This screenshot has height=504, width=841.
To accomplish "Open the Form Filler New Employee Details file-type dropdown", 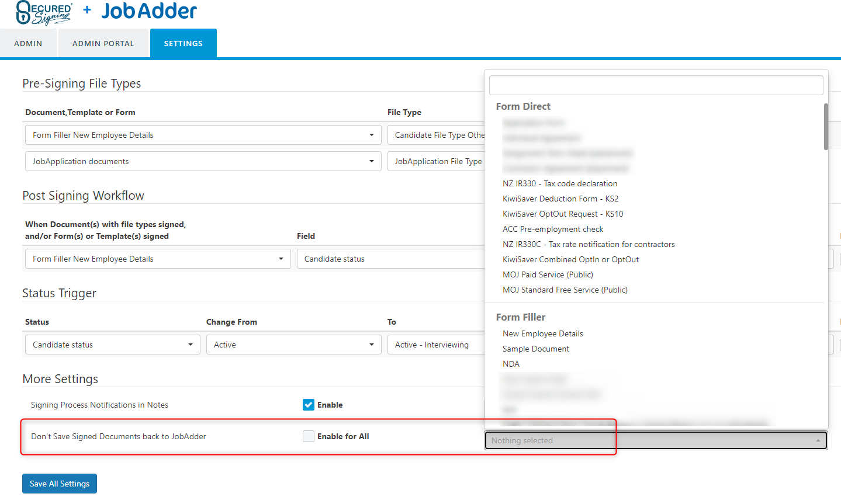I will click(203, 135).
